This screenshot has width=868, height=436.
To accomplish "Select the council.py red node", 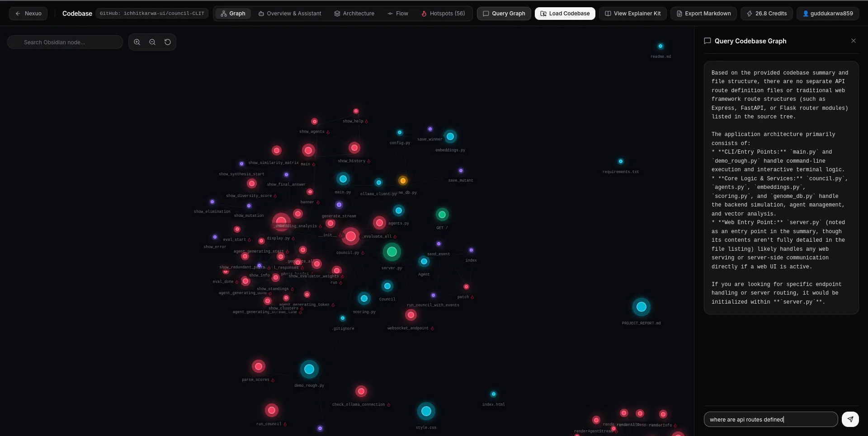I will (x=350, y=236).
